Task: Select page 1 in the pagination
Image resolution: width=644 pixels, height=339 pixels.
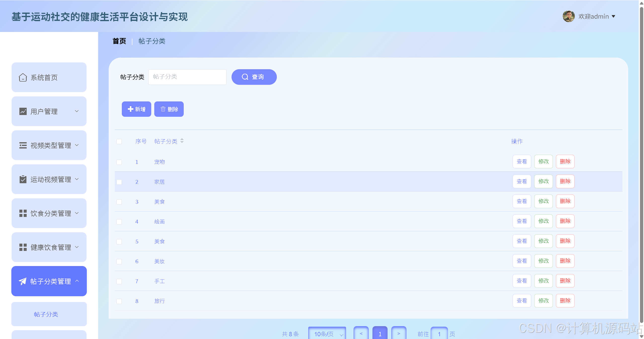Action: click(x=380, y=333)
